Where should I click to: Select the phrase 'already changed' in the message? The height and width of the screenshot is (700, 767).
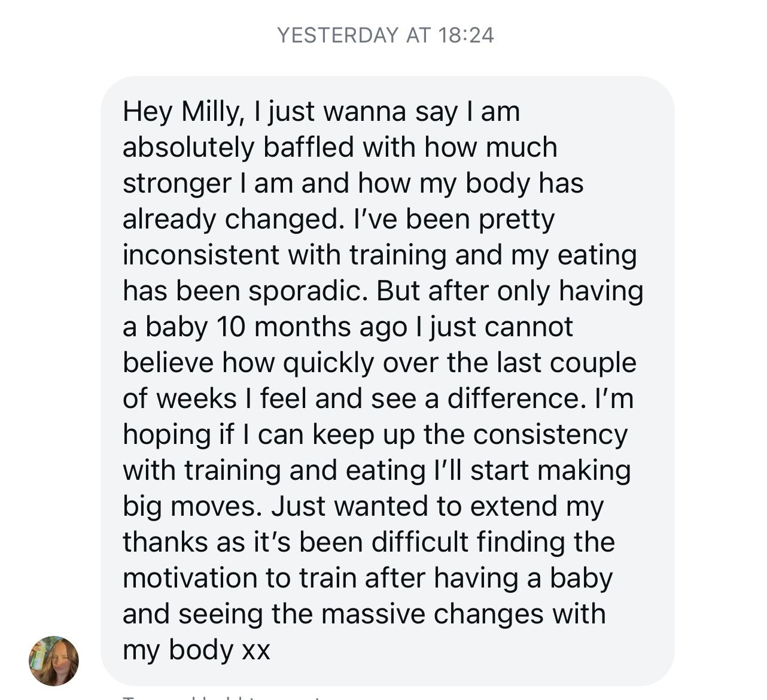click(230, 220)
